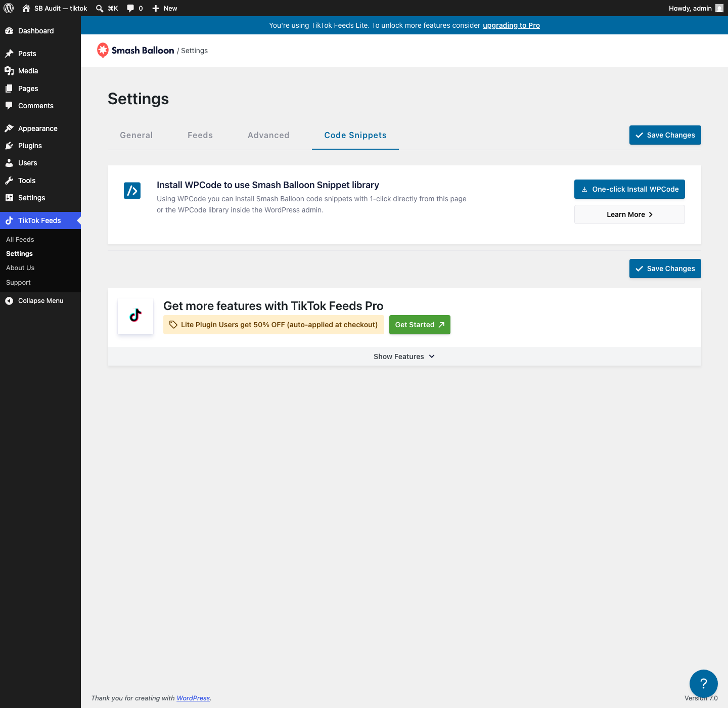
Task: Open the Plugins menu label
Action: tap(30, 146)
